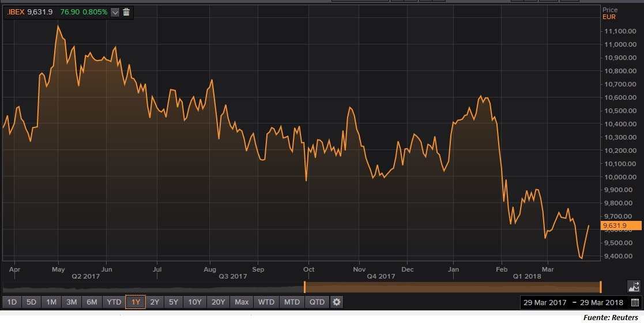
Task: Open the date range calendar icon
Action: (x=635, y=302)
